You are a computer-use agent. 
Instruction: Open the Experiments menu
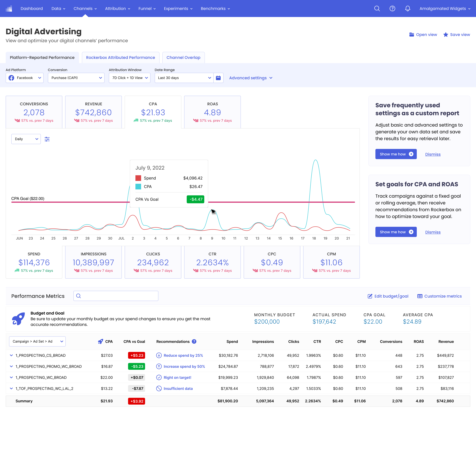pos(178,8)
